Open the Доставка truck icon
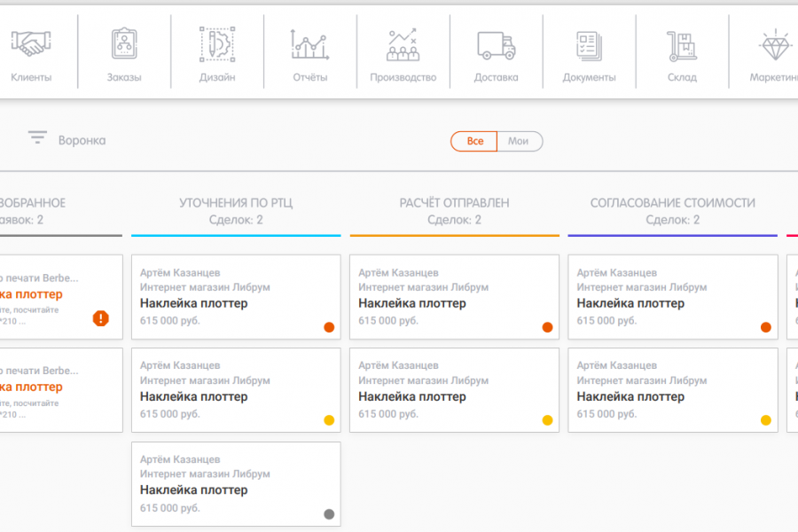The width and height of the screenshot is (798, 532). coord(496,44)
